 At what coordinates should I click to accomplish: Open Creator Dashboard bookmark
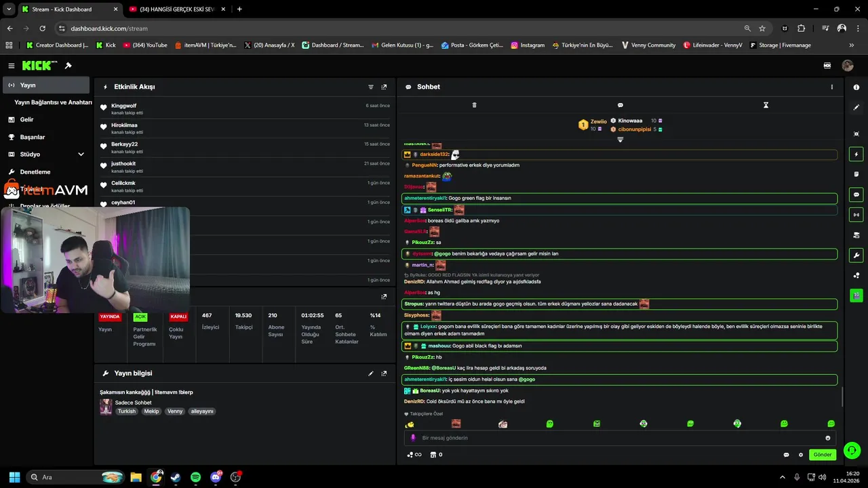click(57, 45)
